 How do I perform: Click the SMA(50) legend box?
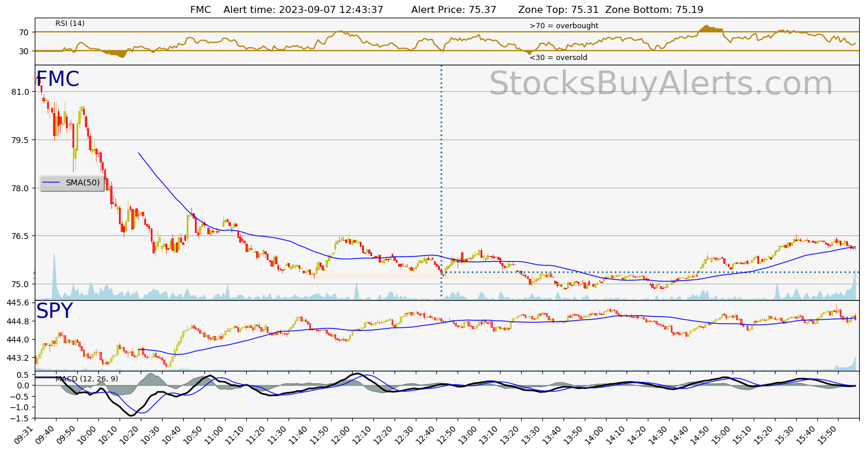[x=72, y=183]
